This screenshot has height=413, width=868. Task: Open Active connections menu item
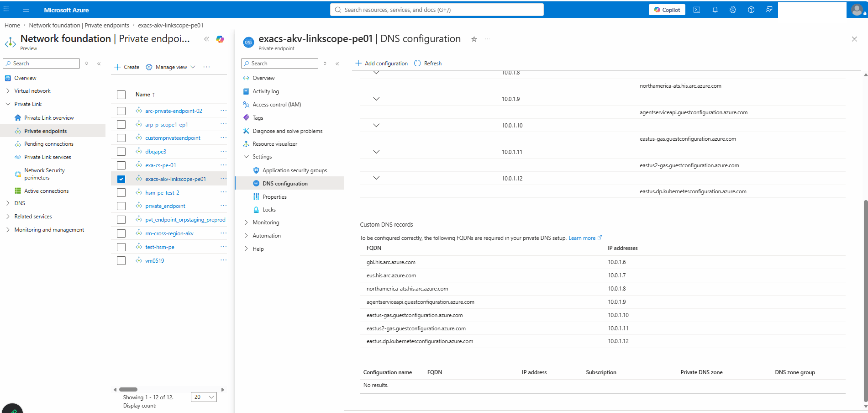46,191
